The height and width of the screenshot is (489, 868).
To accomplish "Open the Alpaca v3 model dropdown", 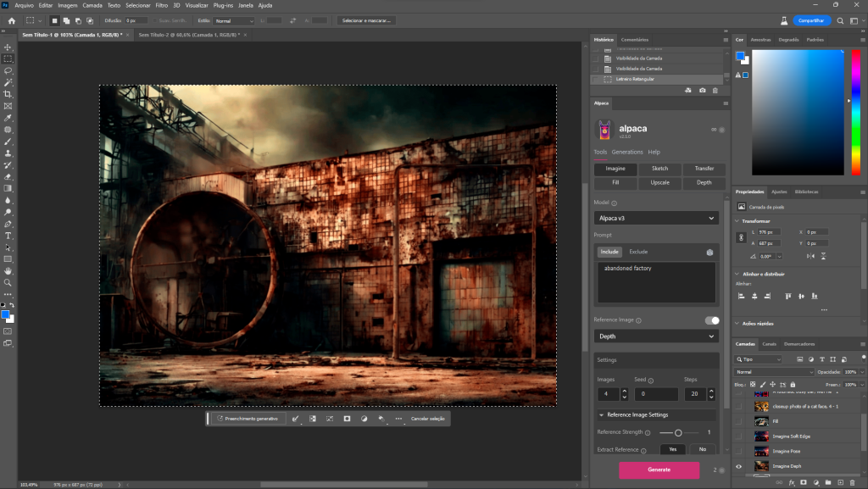I will click(x=656, y=218).
